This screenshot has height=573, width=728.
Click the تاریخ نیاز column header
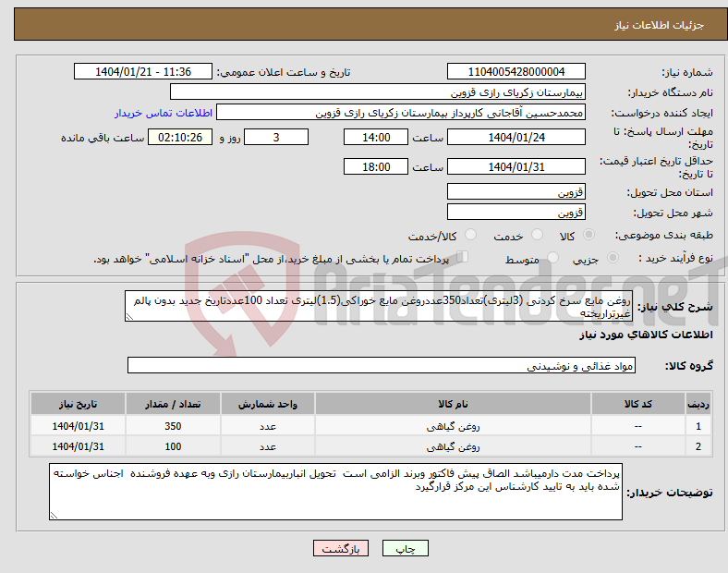tap(78, 404)
